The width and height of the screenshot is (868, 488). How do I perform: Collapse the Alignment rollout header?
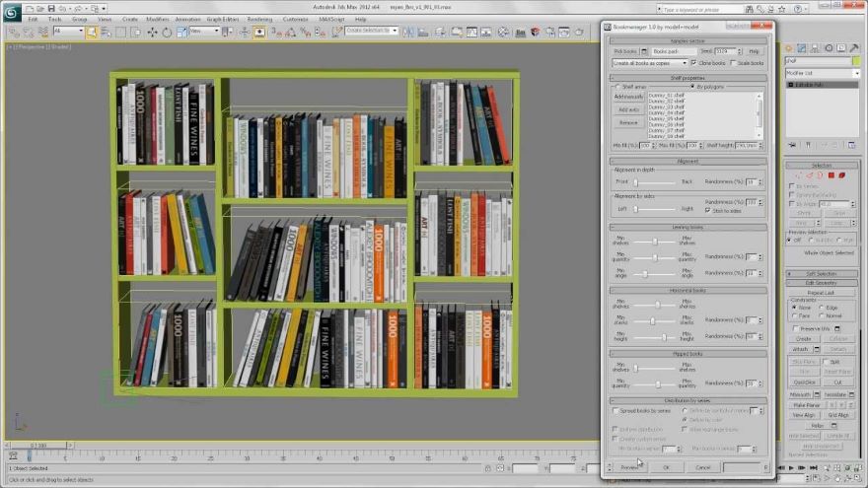pos(687,161)
